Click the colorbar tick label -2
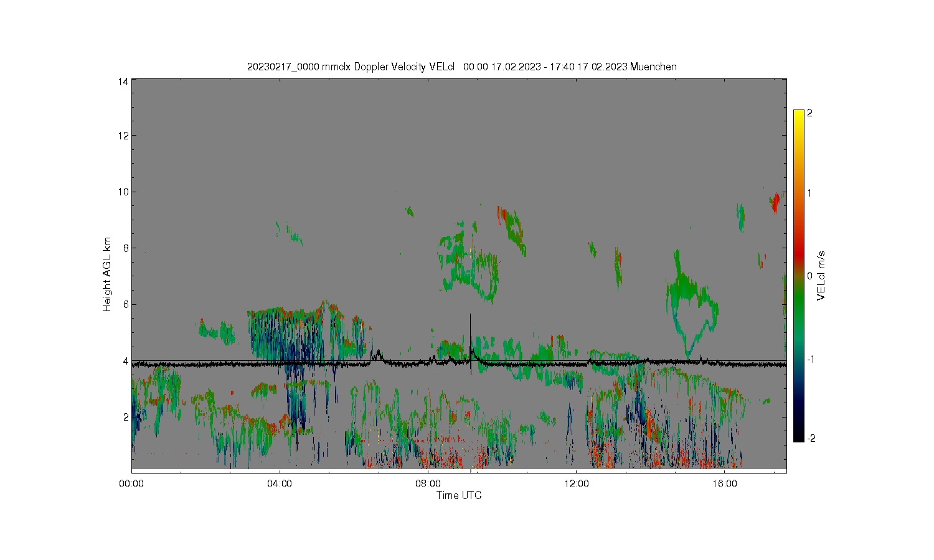 [x=811, y=438]
